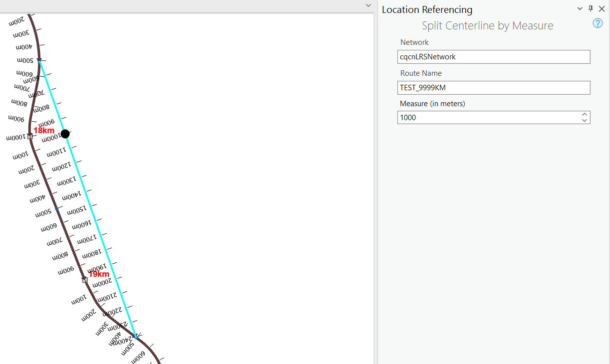Screen dimensions: 610x364
Task: Expand the map view dropdown chevron
Action: (x=368, y=5)
